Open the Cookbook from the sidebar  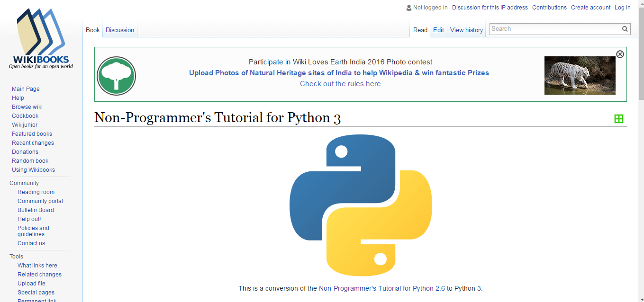(25, 115)
